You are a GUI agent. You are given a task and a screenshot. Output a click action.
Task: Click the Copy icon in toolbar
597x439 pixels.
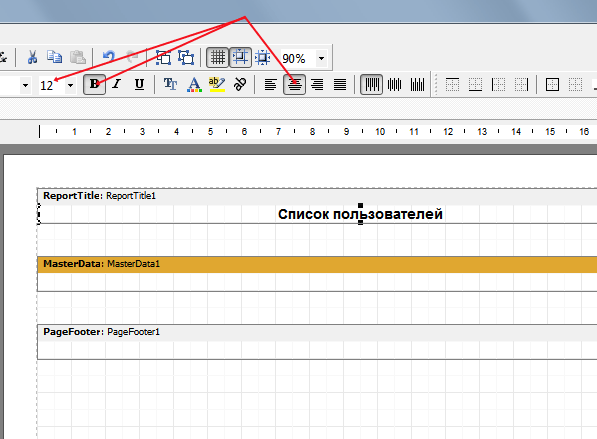coord(54,57)
